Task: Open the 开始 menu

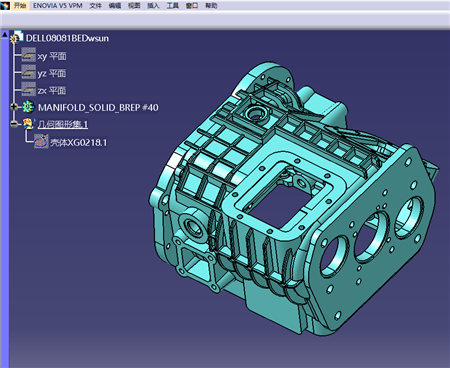Action: pyautogui.click(x=20, y=5)
